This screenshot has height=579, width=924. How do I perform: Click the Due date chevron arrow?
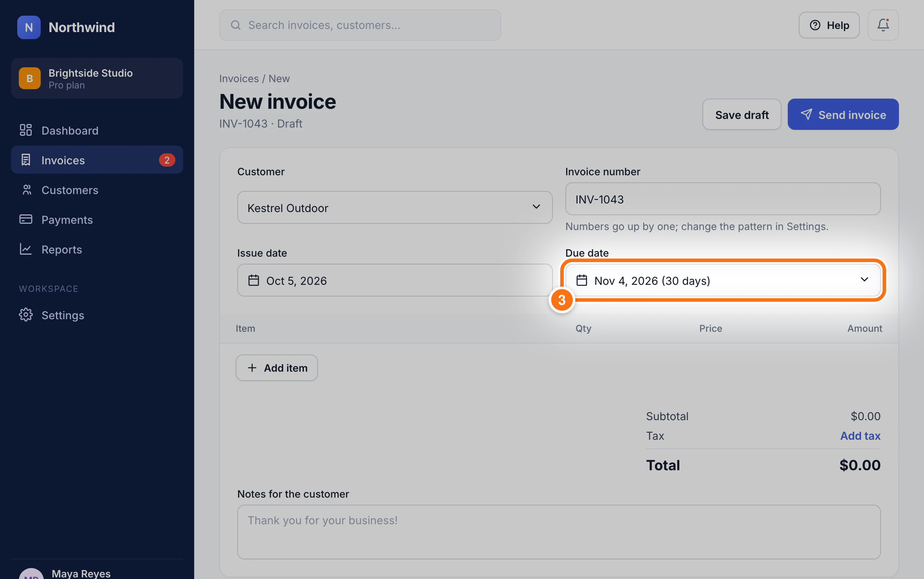pyautogui.click(x=864, y=280)
